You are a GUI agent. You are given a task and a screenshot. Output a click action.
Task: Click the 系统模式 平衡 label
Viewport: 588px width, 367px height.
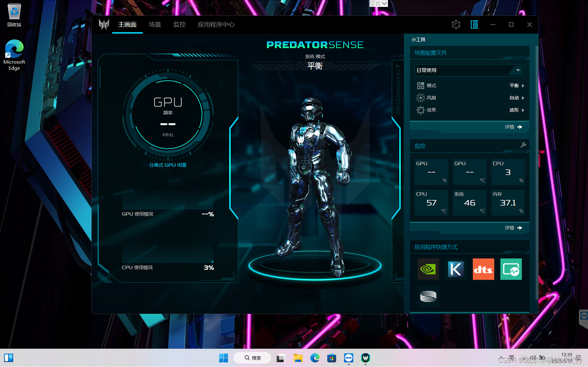(x=315, y=66)
